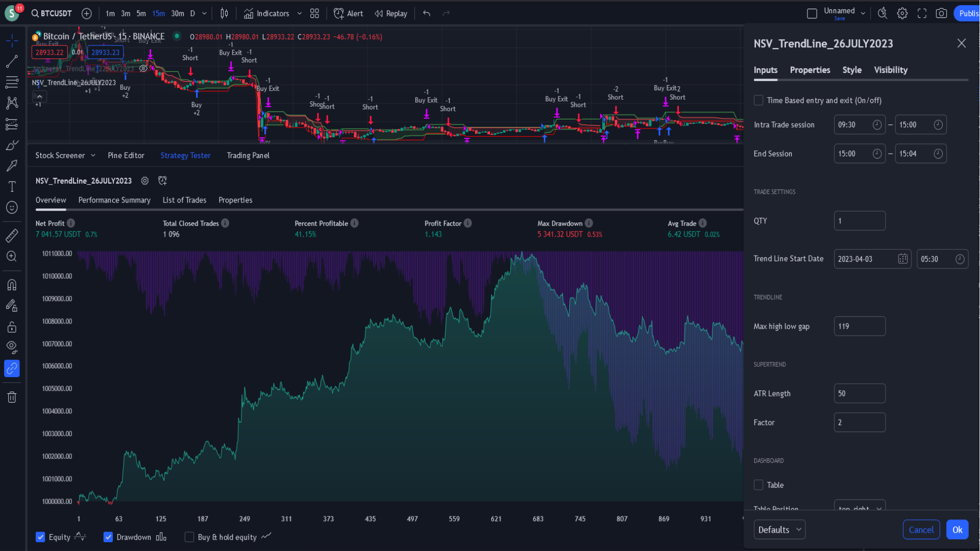This screenshot has width=980, height=551.
Task: Take a chart snapshot with camera
Action: [x=942, y=14]
